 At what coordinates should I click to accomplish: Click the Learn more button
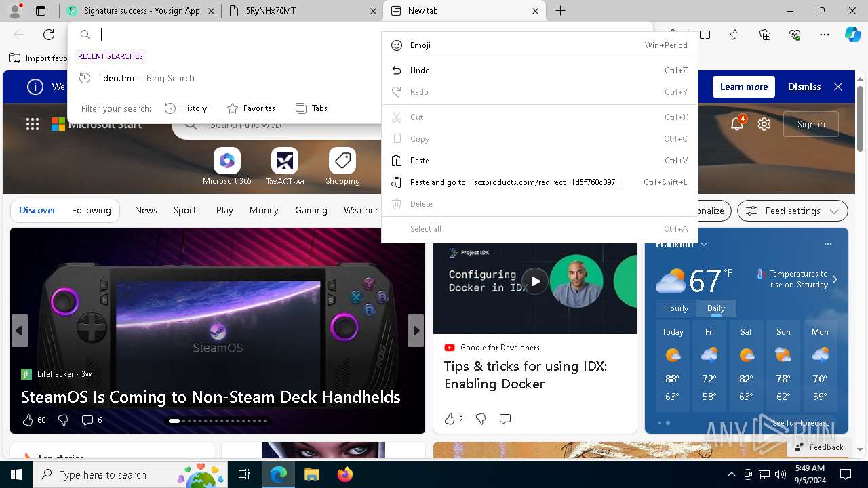[x=744, y=87]
